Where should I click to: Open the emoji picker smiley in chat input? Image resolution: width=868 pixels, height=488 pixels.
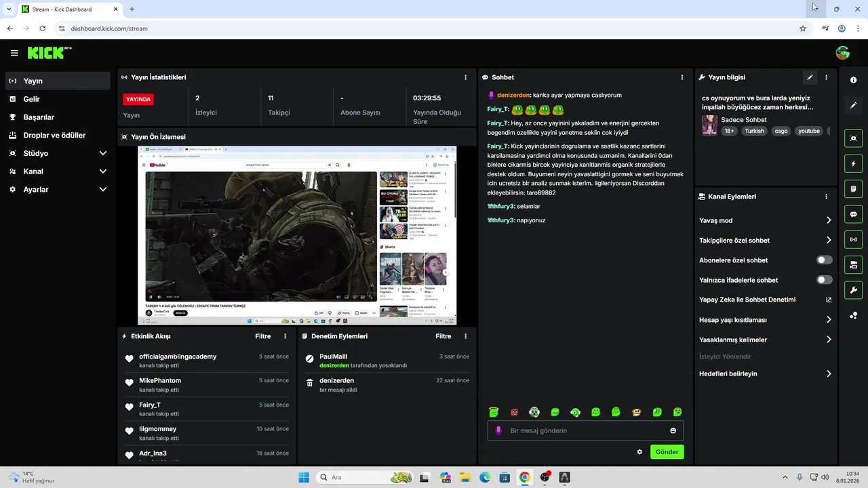(x=673, y=430)
